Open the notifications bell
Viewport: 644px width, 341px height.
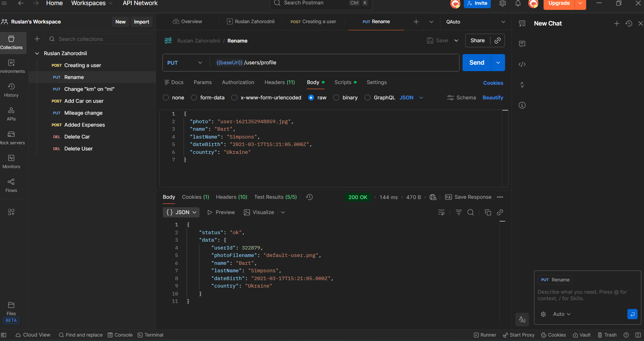click(518, 3)
